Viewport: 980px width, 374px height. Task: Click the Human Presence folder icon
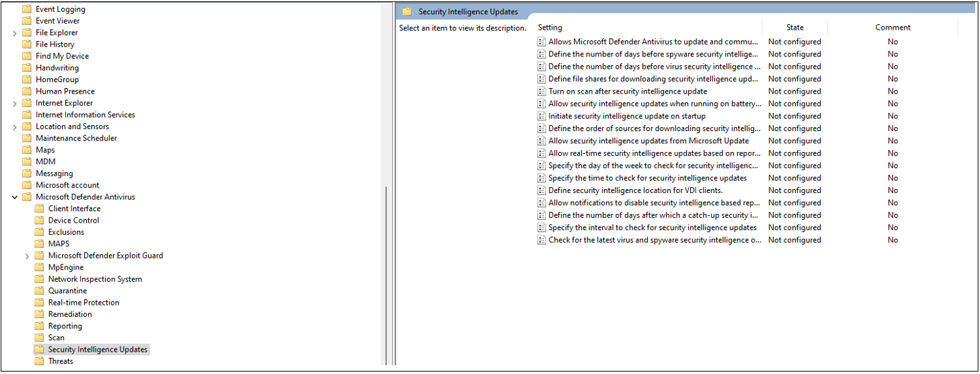(x=27, y=91)
